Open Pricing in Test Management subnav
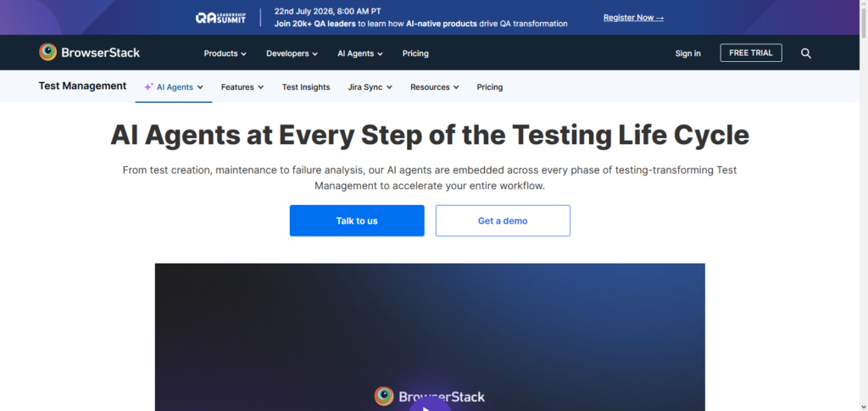 pos(490,86)
